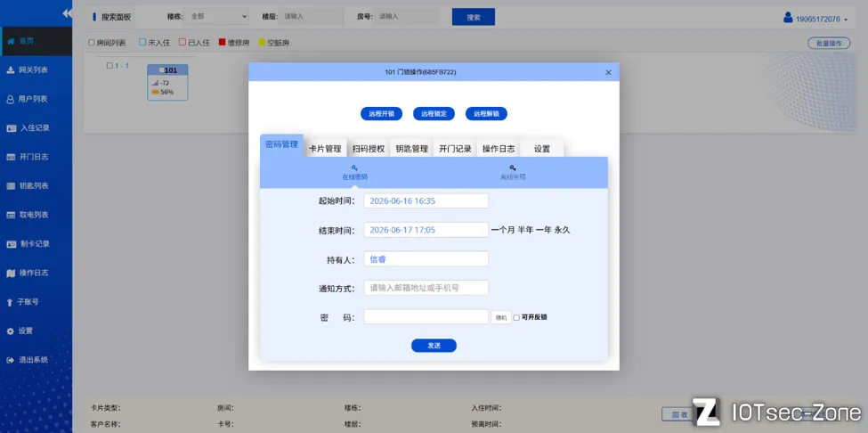
Task: Collapse sidebar with double-chevron icon
Action: coord(67,13)
